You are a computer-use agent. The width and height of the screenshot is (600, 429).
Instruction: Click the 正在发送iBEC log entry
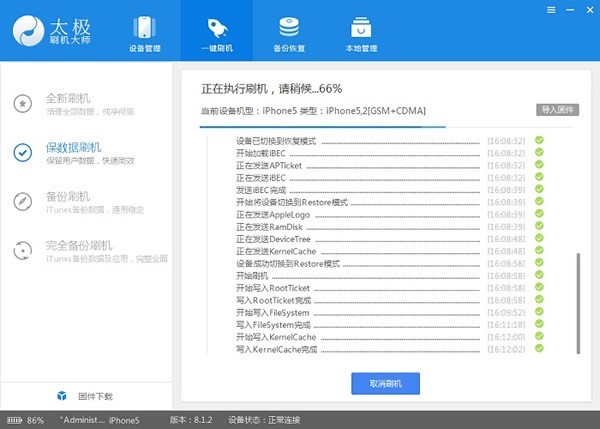click(x=261, y=178)
